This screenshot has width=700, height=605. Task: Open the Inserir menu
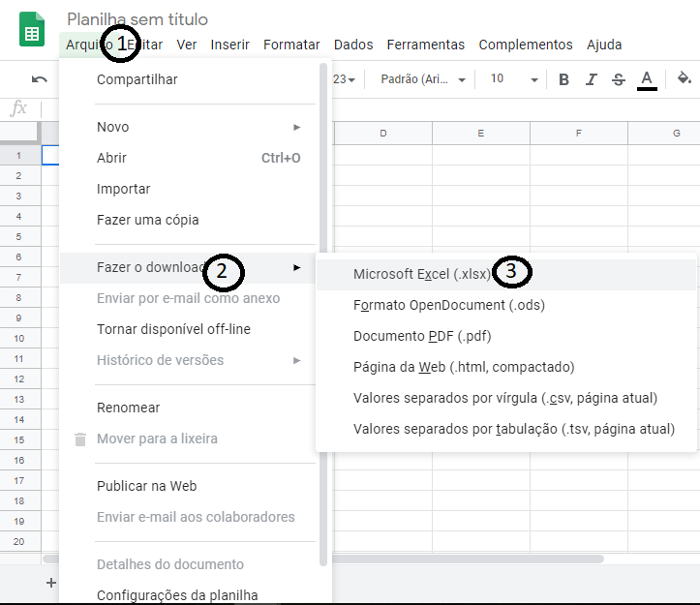click(229, 45)
